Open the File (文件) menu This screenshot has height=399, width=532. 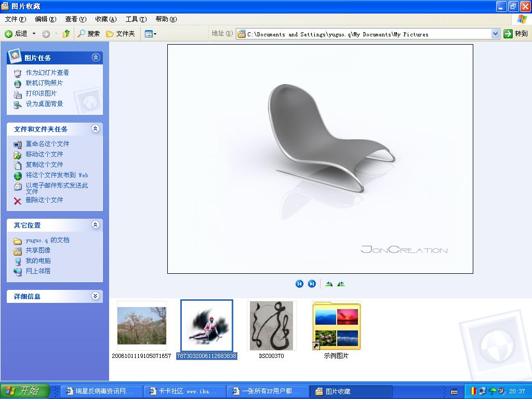15,19
